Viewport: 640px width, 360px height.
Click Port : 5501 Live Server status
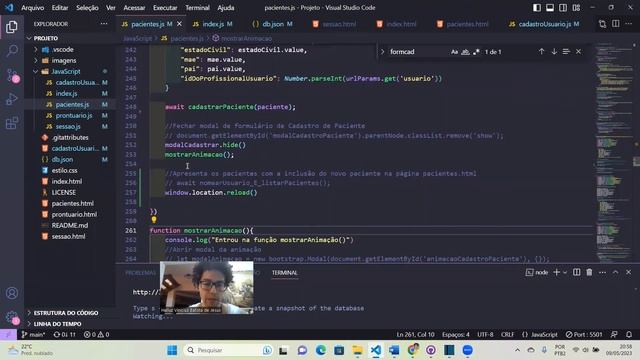tap(584, 334)
